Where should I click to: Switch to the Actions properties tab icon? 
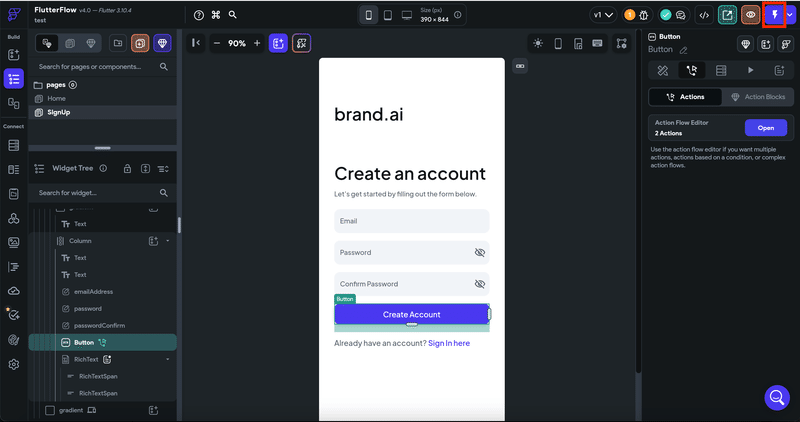point(692,70)
